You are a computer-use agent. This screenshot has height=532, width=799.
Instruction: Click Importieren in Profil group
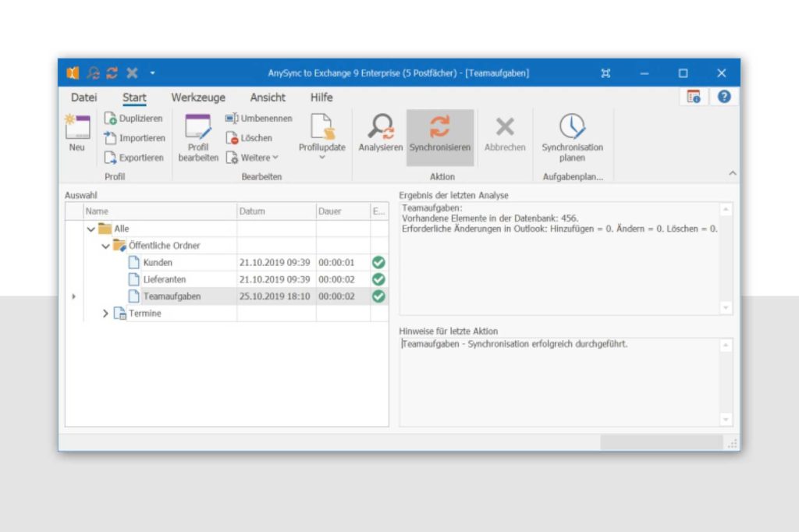click(x=134, y=138)
